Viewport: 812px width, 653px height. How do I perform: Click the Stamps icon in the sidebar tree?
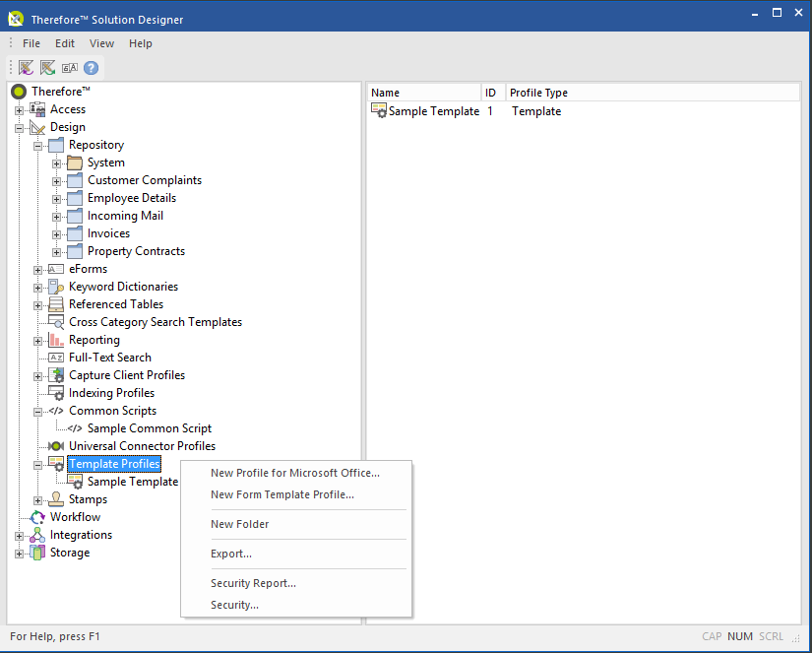point(54,499)
